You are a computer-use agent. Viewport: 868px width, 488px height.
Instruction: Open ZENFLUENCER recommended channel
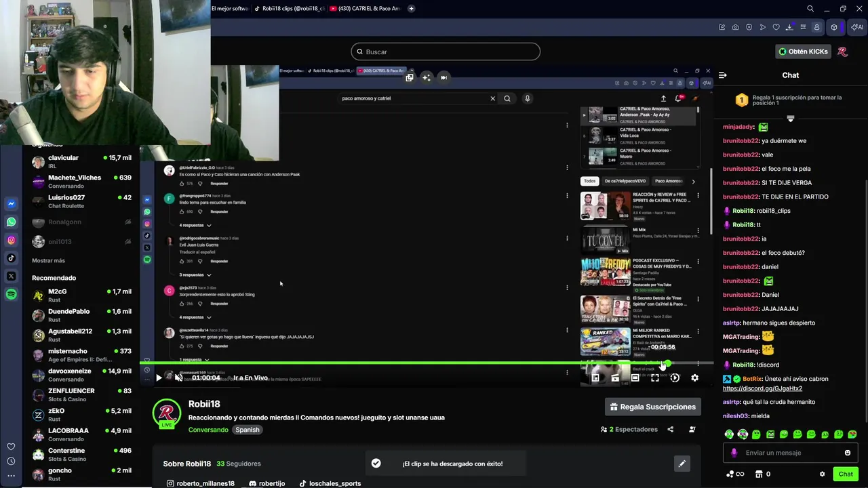(x=81, y=394)
